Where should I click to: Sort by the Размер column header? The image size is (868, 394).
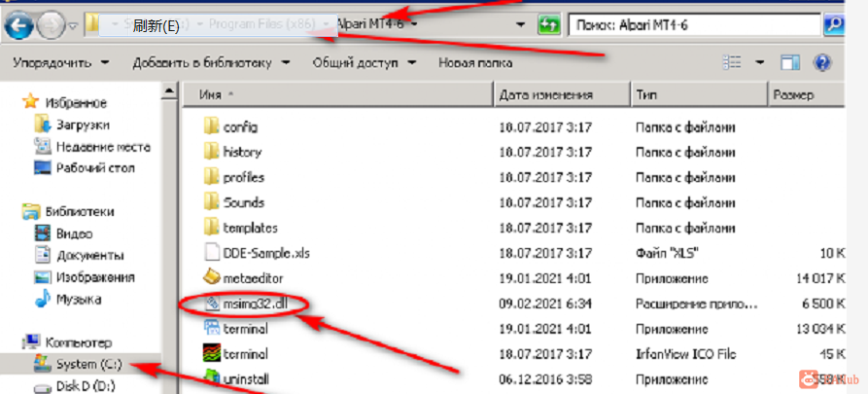point(807,94)
